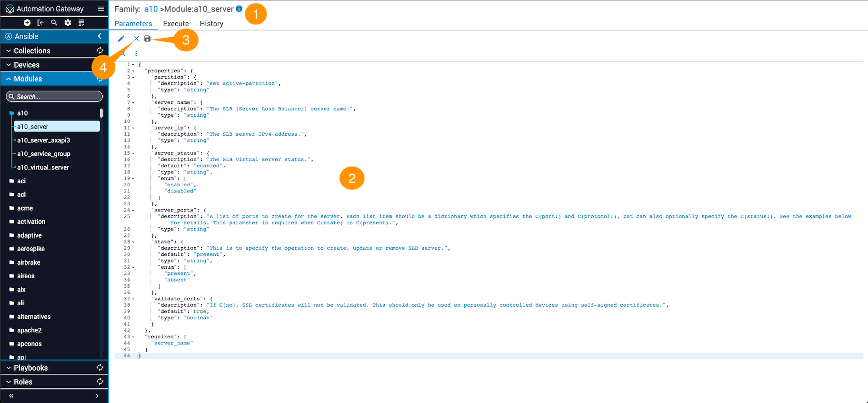This screenshot has height=403, width=868.
Task: Click the Collections section label
Action: pyautogui.click(x=32, y=50)
